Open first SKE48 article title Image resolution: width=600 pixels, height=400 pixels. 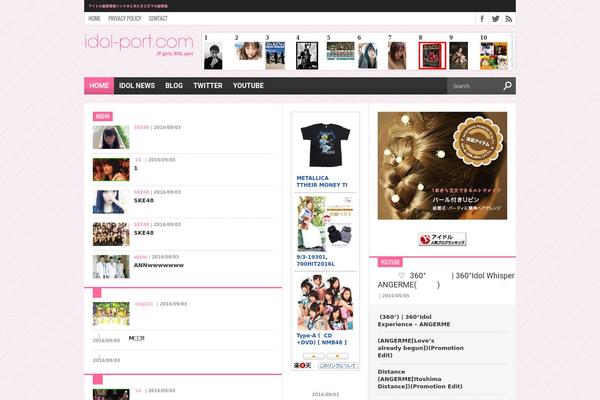tap(144, 201)
